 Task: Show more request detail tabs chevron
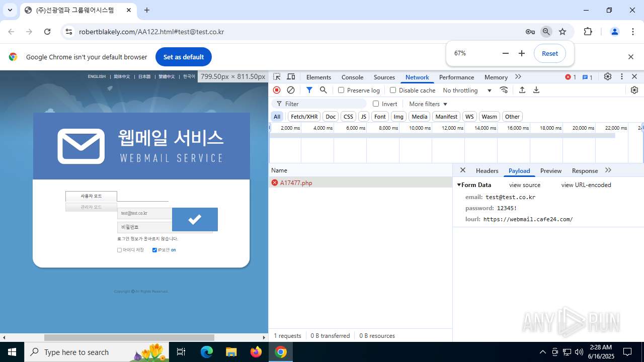[608, 170]
